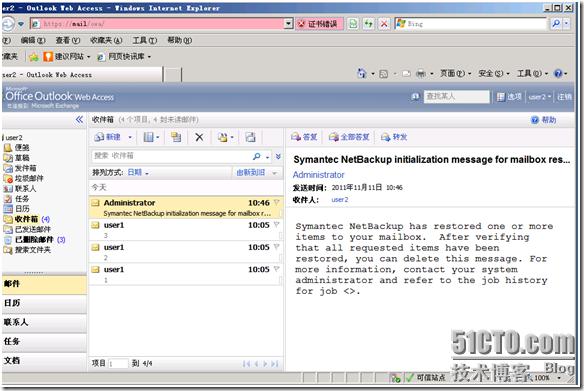
Task: Click sender Administrator link
Action: (318, 175)
